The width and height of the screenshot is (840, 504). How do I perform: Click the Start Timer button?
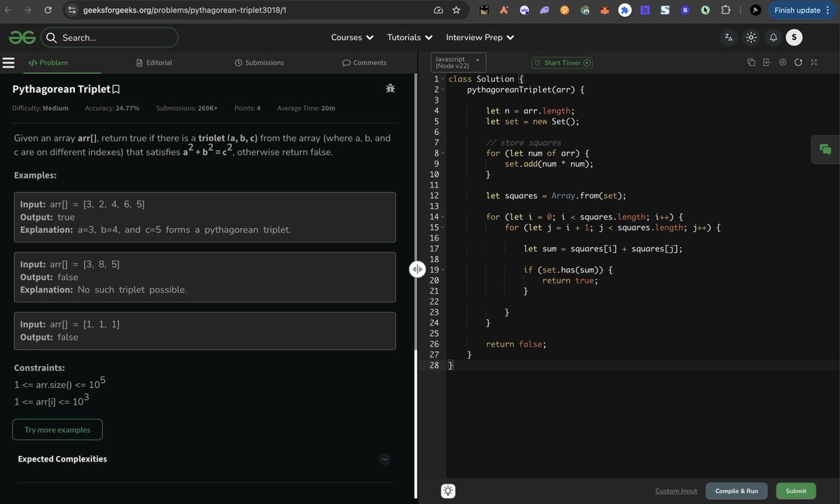[562, 62]
